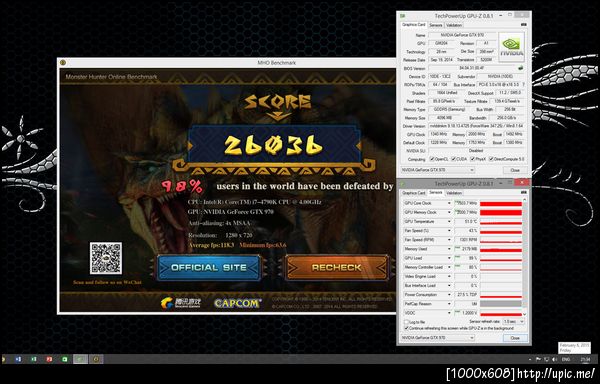The image size is (600, 384).
Task: Switch to GPU-Z taskbar button
Action: (80, 359)
